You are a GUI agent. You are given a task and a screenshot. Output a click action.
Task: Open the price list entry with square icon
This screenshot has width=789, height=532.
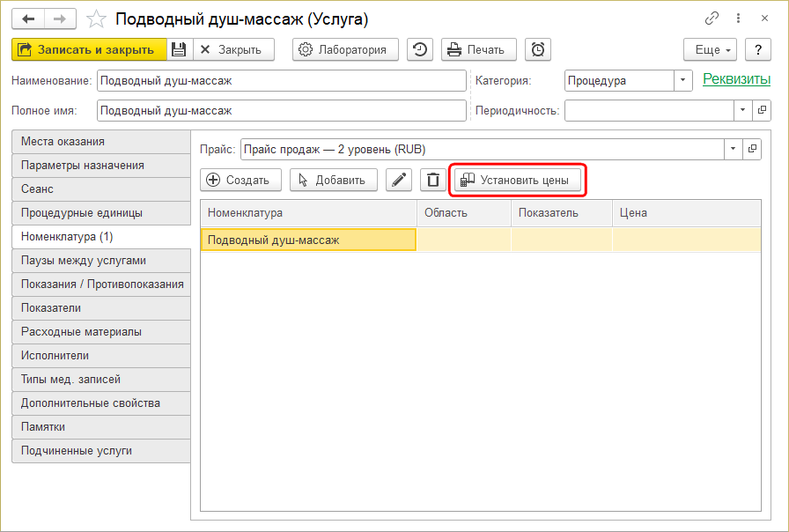coord(752,149)
